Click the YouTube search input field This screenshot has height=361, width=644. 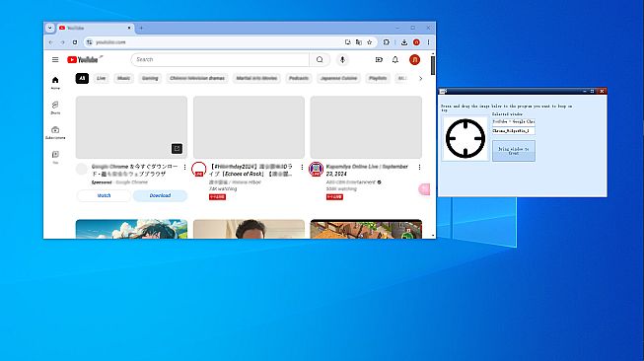click(220, 59)
